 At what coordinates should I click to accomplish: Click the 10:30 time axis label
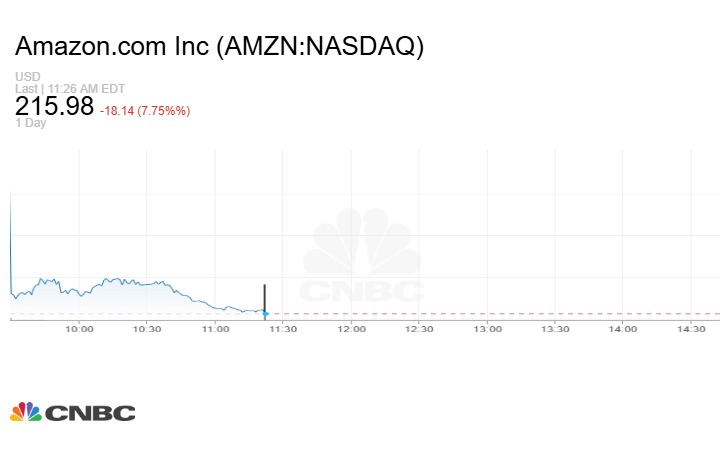click(147, 328)
